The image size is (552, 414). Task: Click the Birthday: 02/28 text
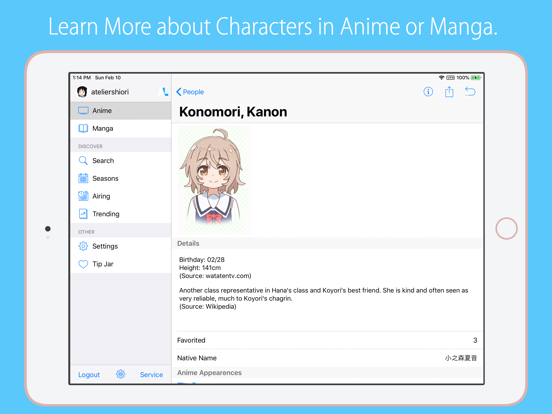click(202, 260)
